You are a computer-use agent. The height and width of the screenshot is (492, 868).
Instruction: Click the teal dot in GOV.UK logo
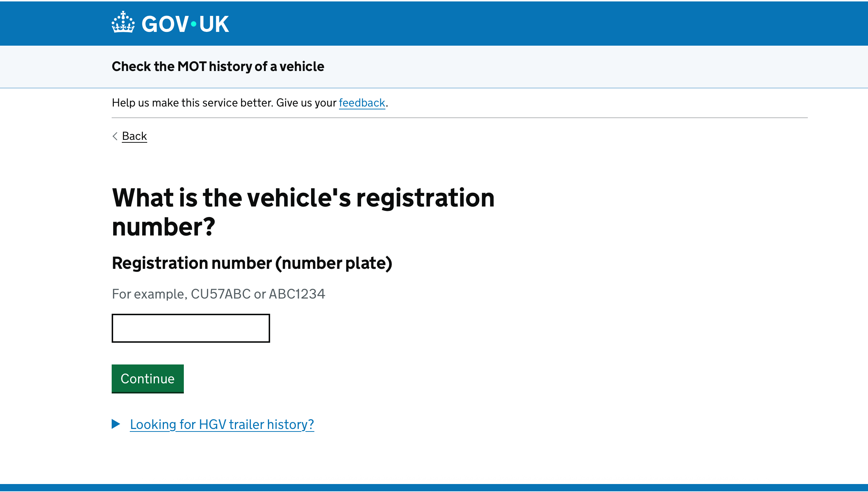pyautogui.click(x=194, y=24)
